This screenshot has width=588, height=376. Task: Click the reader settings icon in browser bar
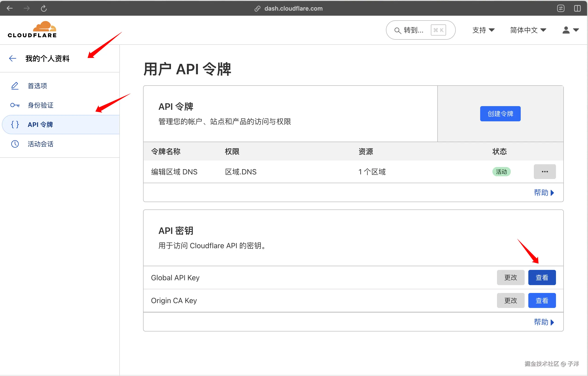561,9
